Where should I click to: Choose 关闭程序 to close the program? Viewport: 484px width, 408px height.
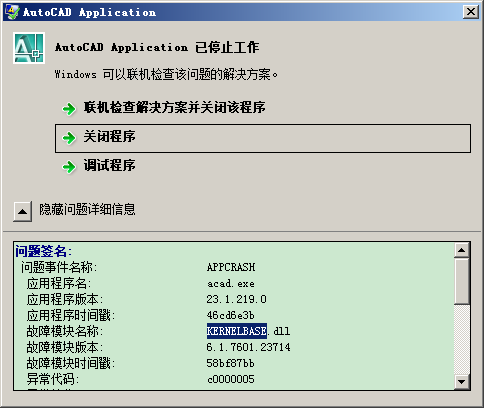click(x=263, y=138)
